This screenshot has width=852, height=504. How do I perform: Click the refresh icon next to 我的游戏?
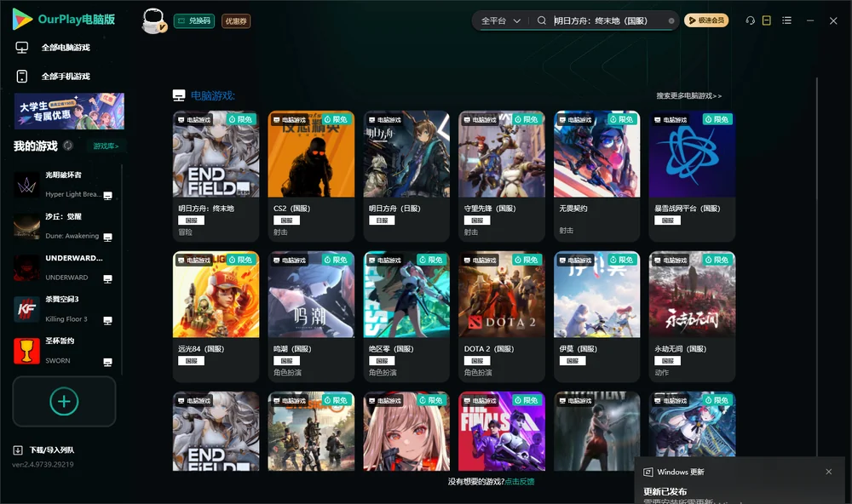(x=68, y=146)
